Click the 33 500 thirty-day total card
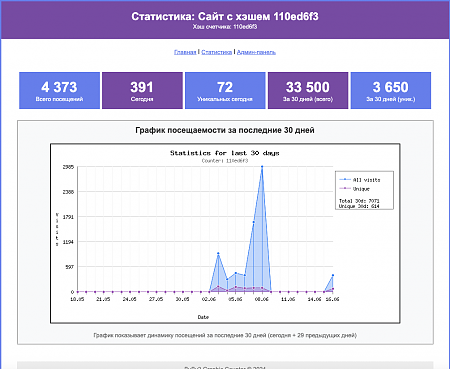 [x=308, y=90]
